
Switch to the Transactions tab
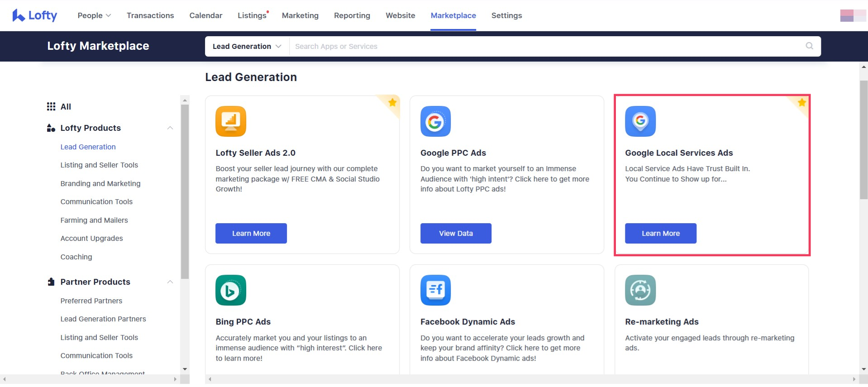(150, 15)
